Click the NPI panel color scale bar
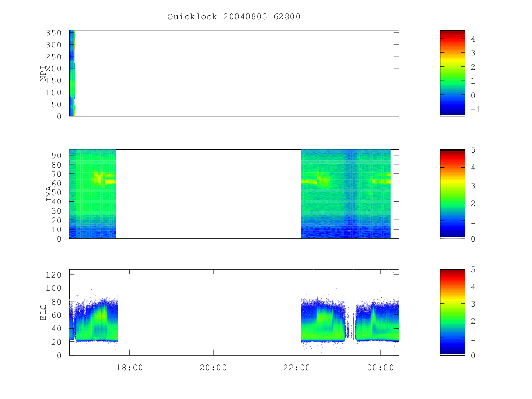This screenshot has width=532, height=399. click(452, 73)
